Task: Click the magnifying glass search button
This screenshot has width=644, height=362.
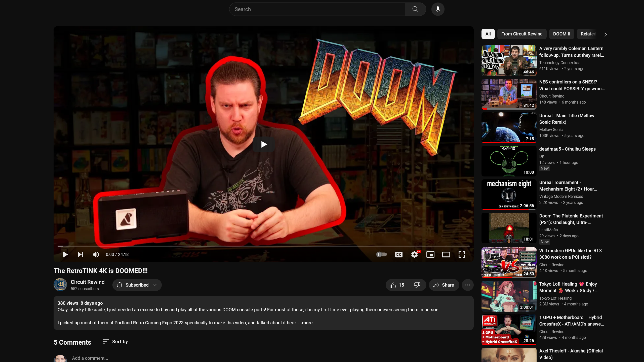Action: 415,9
